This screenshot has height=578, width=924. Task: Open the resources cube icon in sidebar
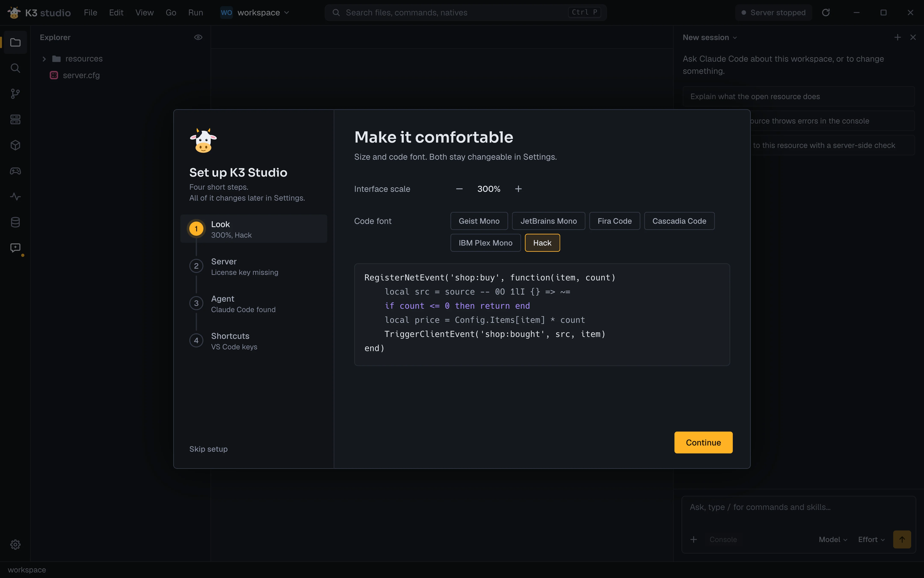pyautogui.click(x=15, y=145)
